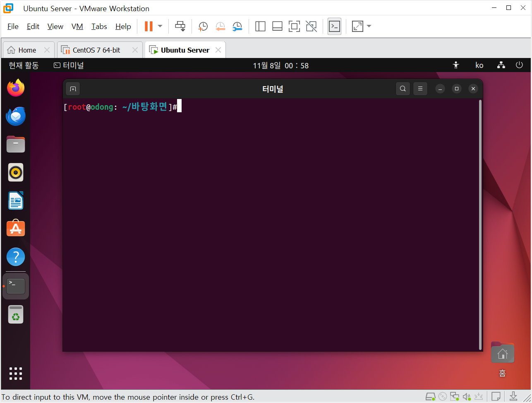This screenshot has height=403, width=532.
Task: Send Ctrl+Alt+Del to the VM
Action: [x=180, y=27]
